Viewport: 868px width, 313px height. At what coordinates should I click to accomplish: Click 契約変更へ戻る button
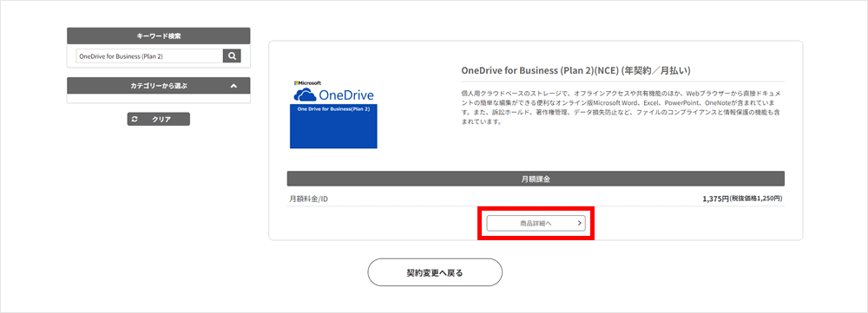(x=435, y=272)
